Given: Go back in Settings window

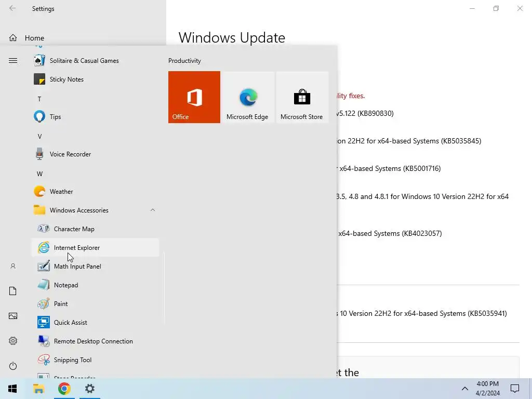Looking at the screenshot, I should tap(12, 8).
